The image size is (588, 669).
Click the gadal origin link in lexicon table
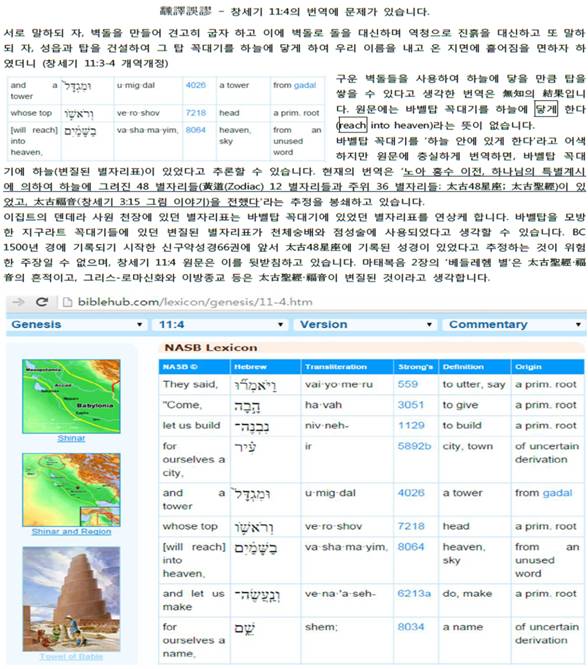557,493
